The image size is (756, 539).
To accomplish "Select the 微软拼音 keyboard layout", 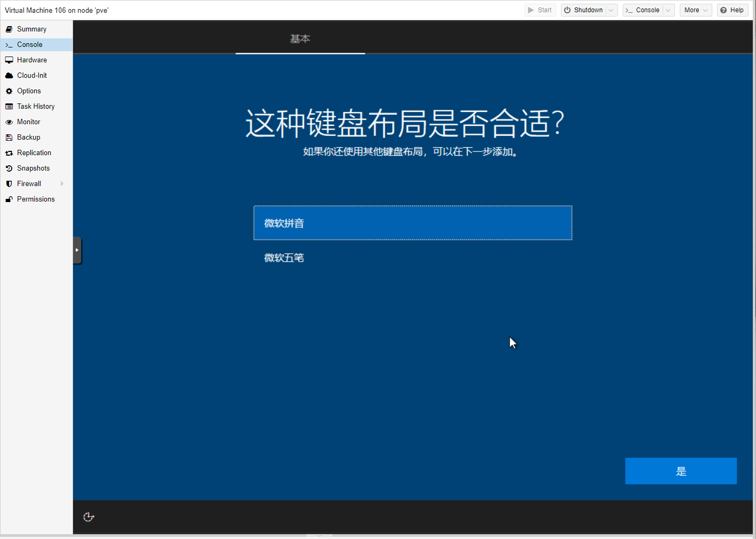I will (413, 223).
